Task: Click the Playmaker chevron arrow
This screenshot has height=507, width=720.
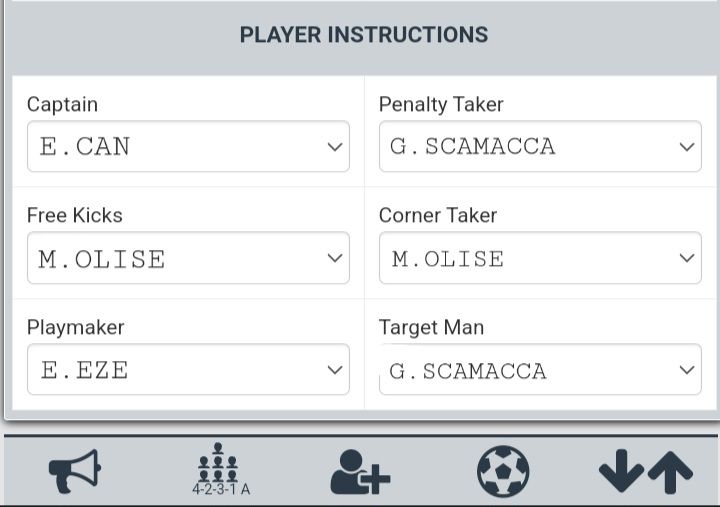Action: (335, 370)
